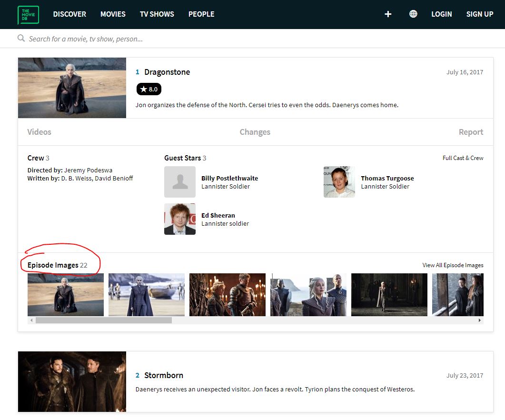
Task: Click the Stormborn episode overview text
Action: point(275,390)
